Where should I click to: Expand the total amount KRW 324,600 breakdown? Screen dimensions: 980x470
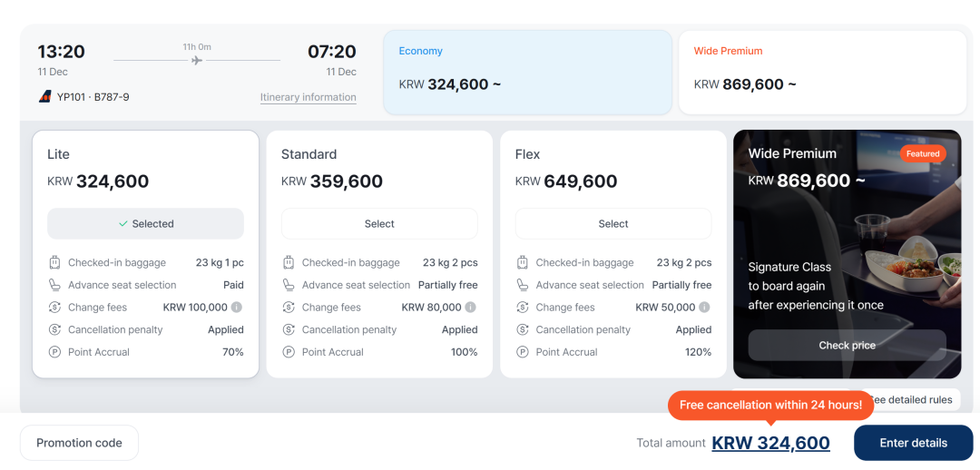click(770, 444)
